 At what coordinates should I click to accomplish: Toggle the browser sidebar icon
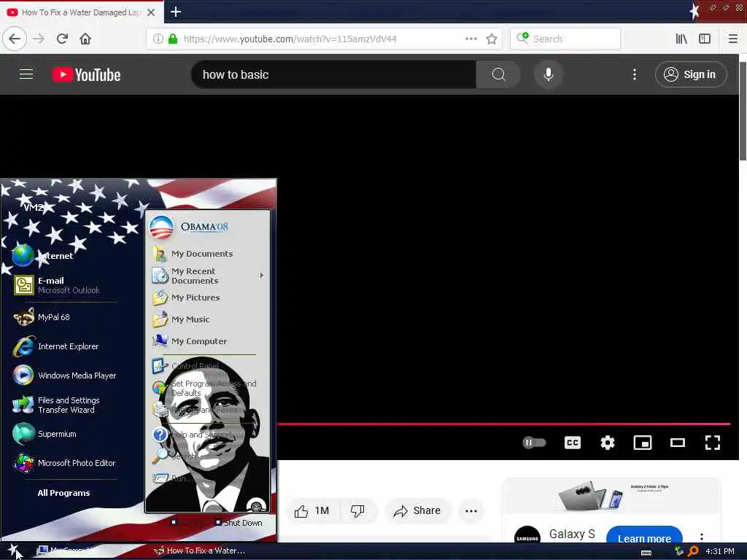(x=705, y=39)
